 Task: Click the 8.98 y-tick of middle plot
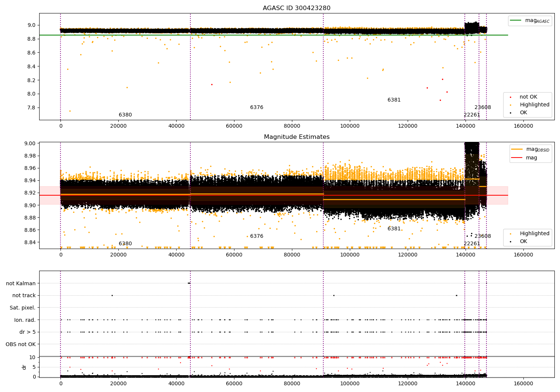pos(30,156)
